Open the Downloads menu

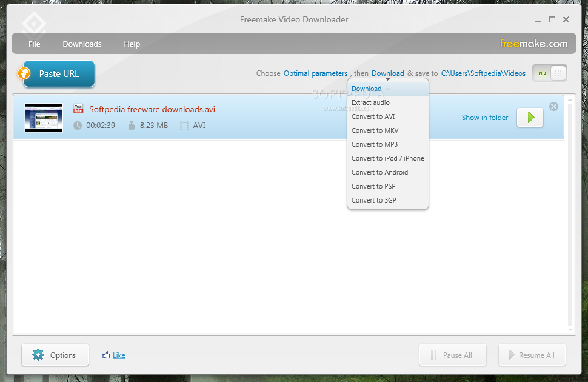pos(82,44)
